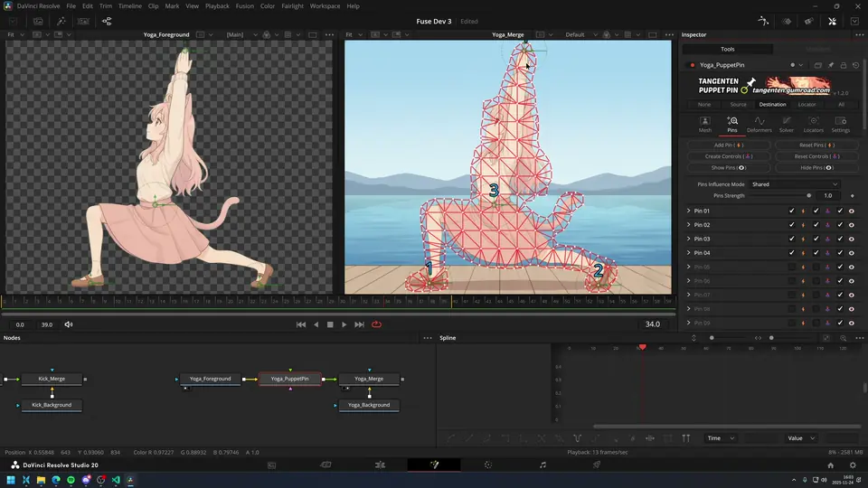The height and width of the screenshot is (488, 868).
Task: Switch to the Edit page icon
Action: click(x=380, y=465)
